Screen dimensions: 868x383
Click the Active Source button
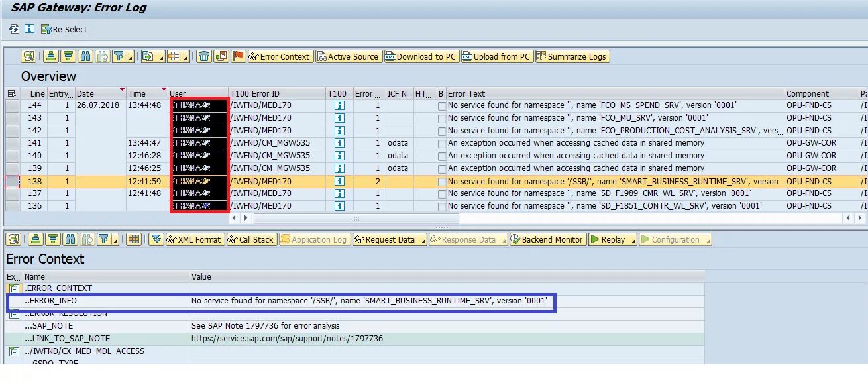point(349,56)
